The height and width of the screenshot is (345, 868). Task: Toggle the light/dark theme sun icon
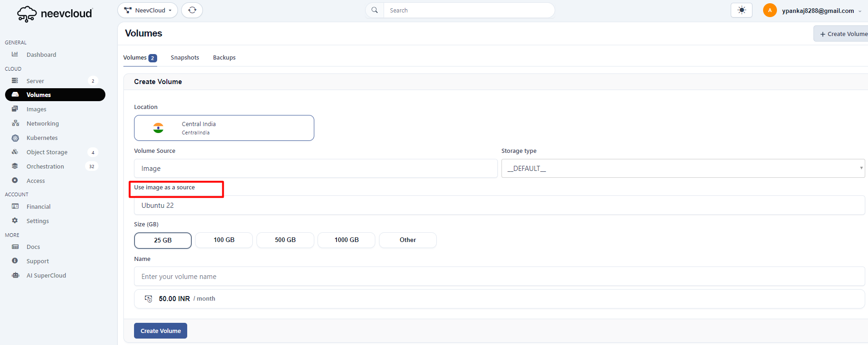[x=741, y=10]
